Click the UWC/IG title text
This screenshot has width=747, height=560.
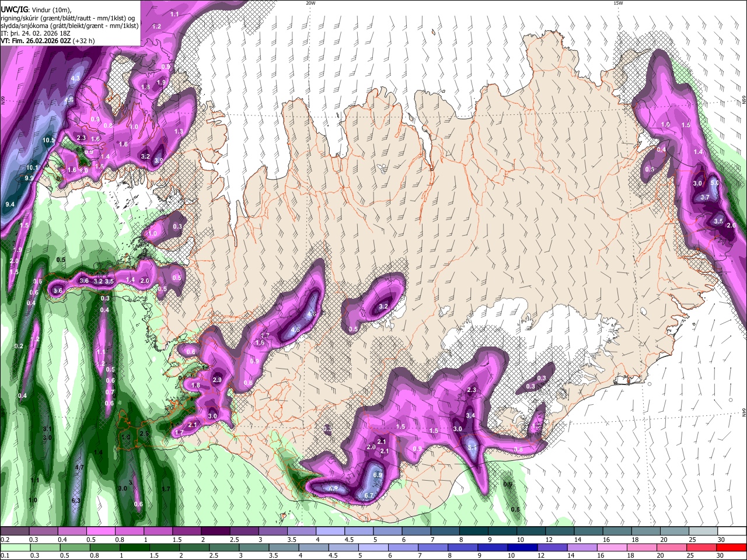tap(13, 9)
